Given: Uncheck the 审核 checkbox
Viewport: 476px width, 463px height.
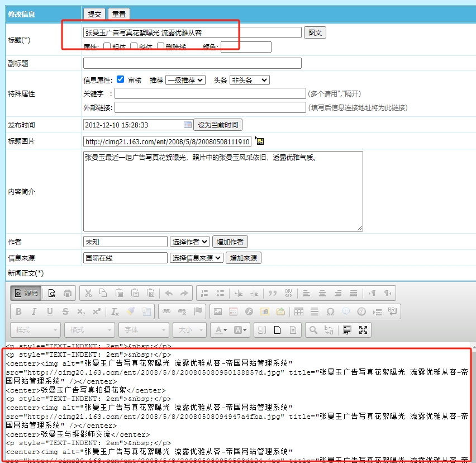Looking at the screenshot, I should (x=121, y=80).
